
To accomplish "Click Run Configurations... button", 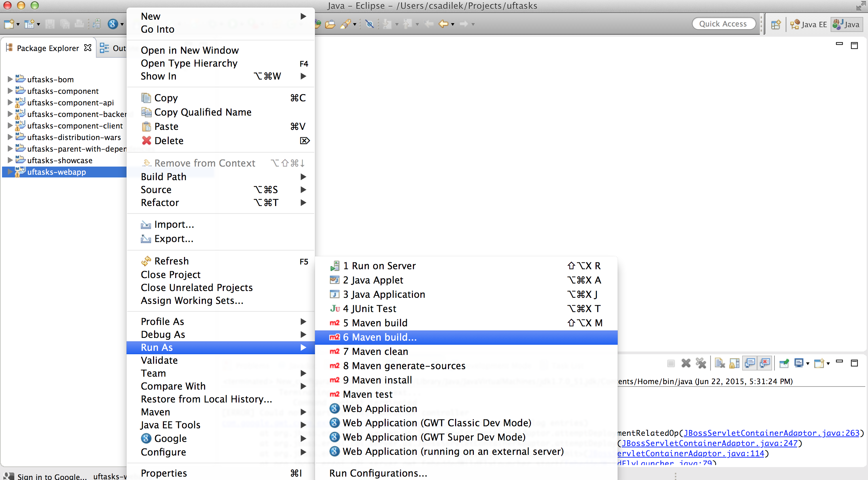I will pos(378,473).
